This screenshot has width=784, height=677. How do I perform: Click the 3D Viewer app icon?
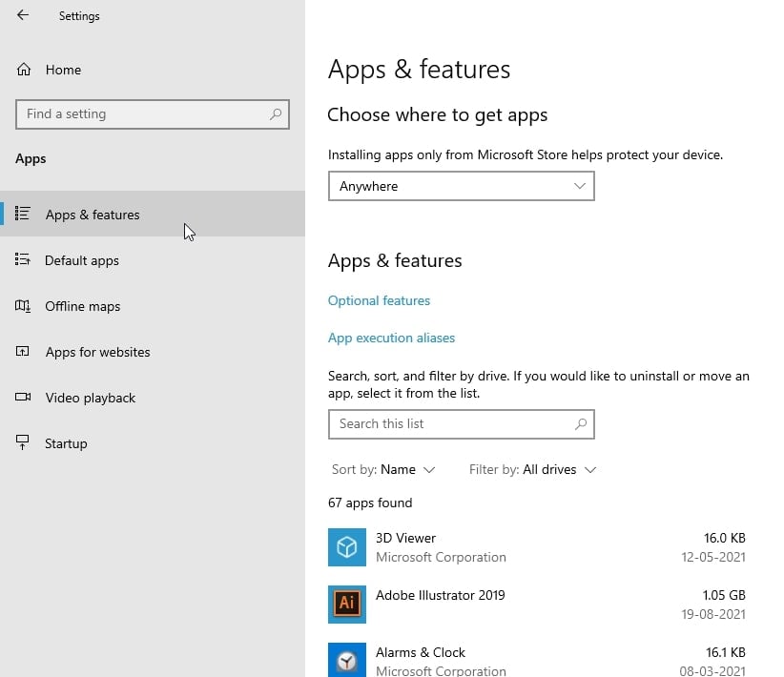coord(347,547)
